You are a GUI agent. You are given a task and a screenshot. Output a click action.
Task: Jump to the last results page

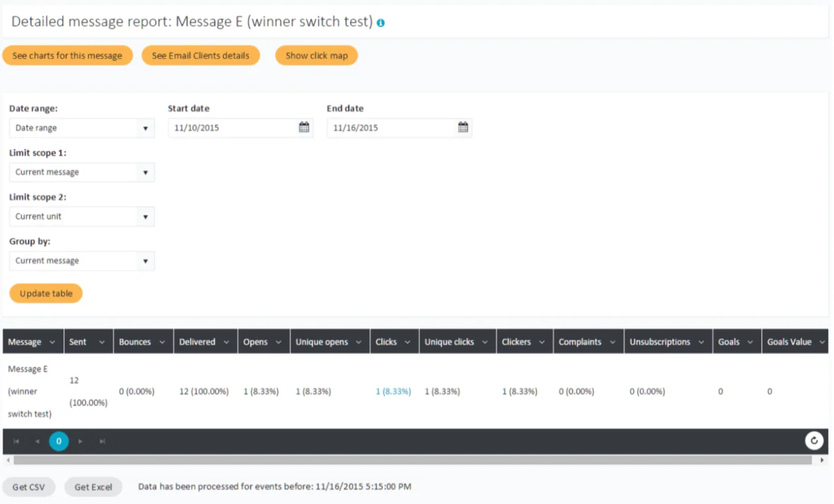103,442
